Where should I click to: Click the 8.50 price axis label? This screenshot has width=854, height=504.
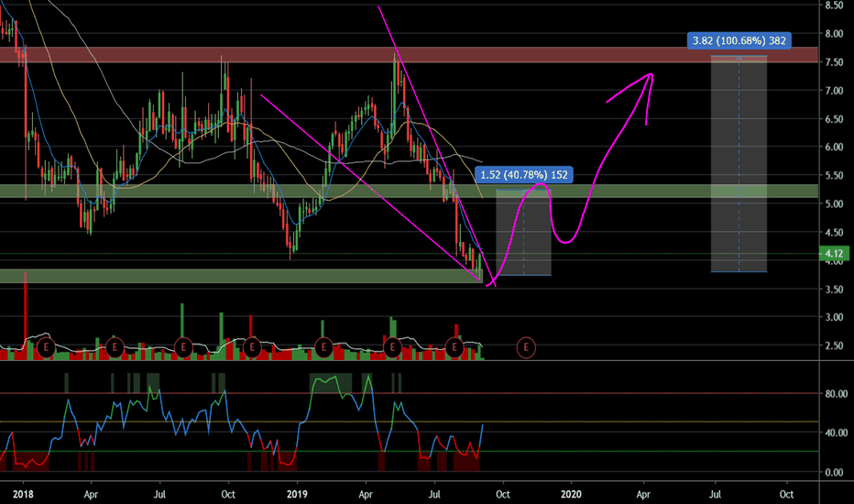click(x=834, y=5)
